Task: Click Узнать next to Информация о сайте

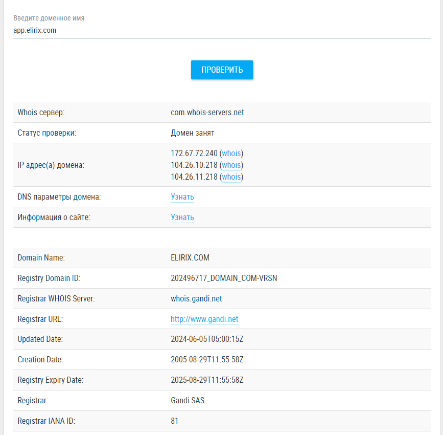Action: 182,217
